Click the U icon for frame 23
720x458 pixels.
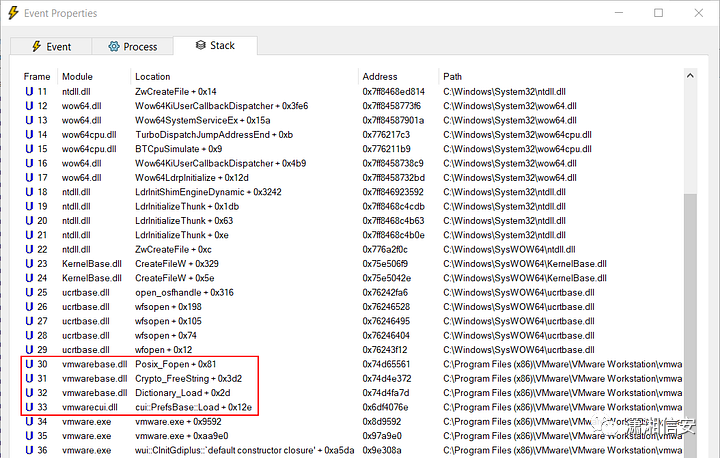pos(29,264)
